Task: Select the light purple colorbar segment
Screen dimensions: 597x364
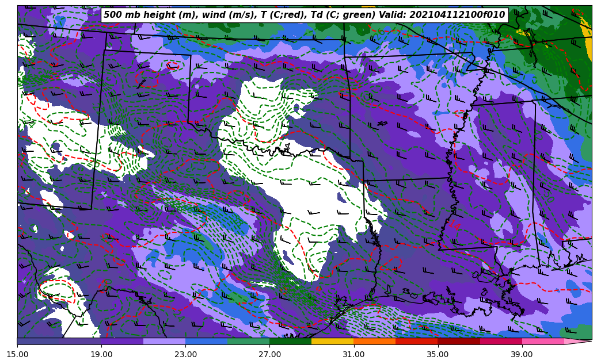Action: point(164,342)
